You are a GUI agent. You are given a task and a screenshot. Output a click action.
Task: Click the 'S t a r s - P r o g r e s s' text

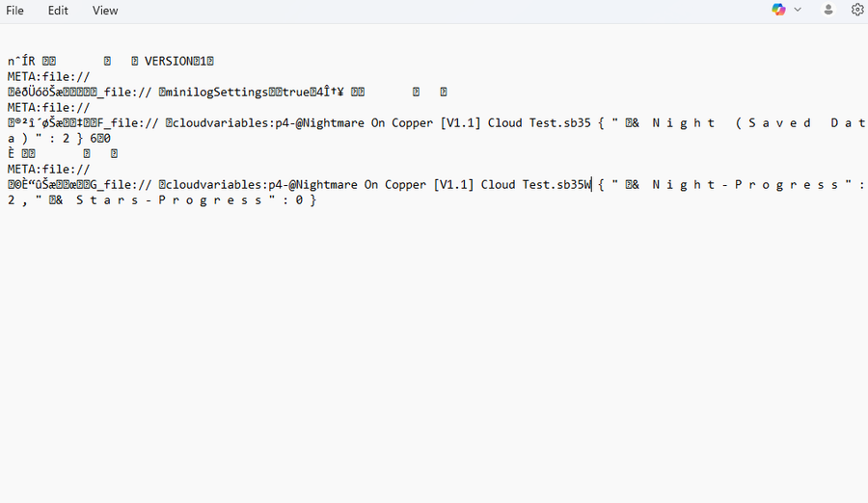(x=169, y=199)
